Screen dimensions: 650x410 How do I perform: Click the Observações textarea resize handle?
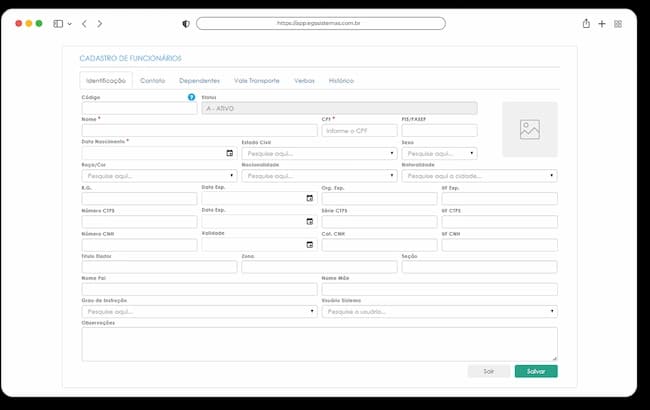[554, 358]
